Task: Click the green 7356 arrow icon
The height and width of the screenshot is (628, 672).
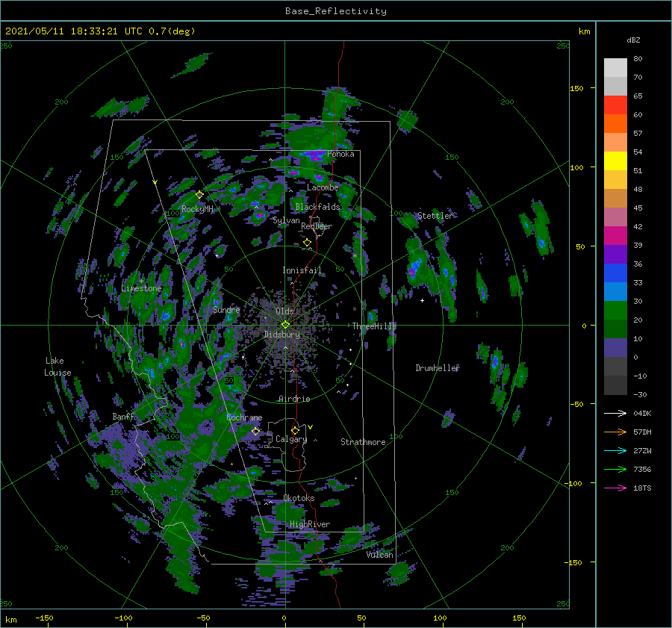Action: [x=615, y=470]
